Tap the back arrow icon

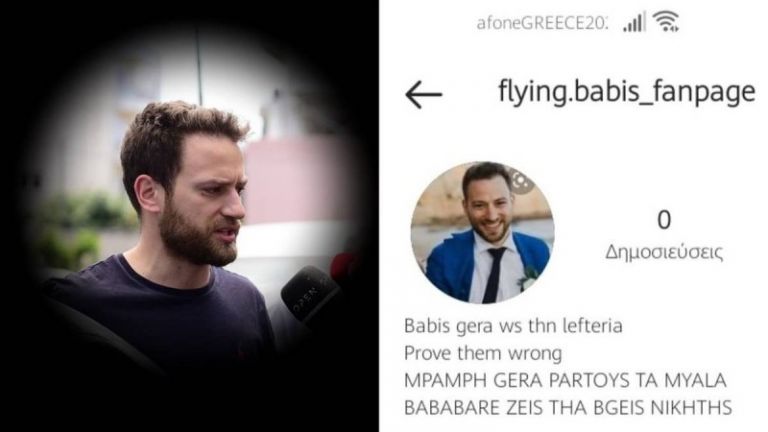coord(424,95)
